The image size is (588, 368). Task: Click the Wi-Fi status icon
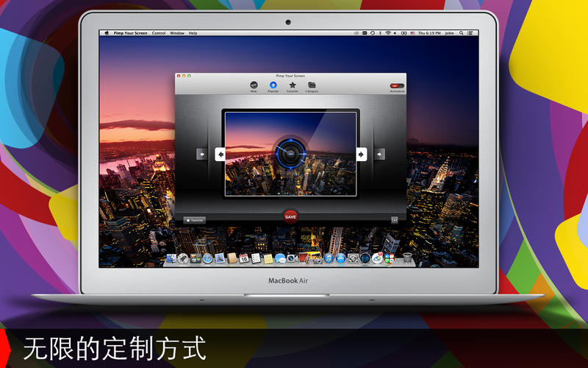click(388, 33)
